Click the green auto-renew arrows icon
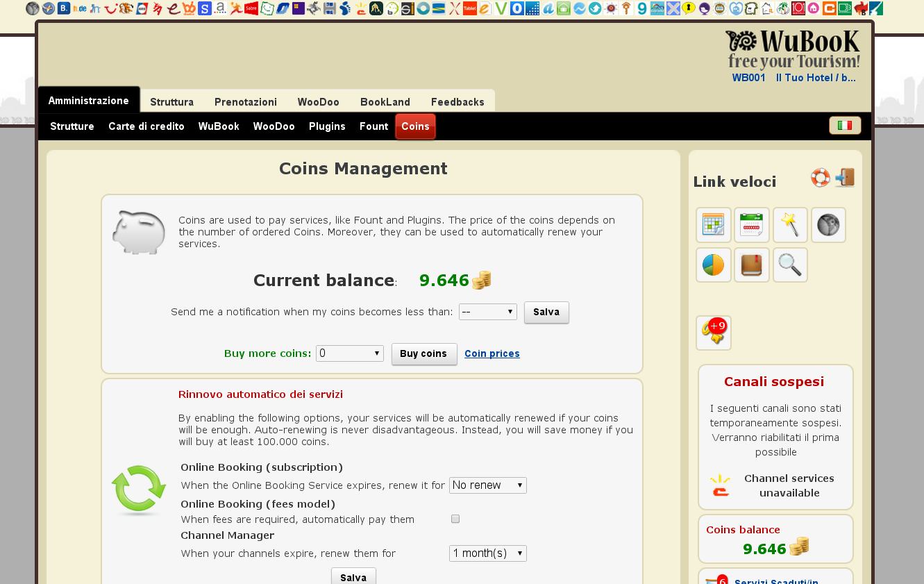The height and width of the screenshot is (584, 924). (139, 490)
